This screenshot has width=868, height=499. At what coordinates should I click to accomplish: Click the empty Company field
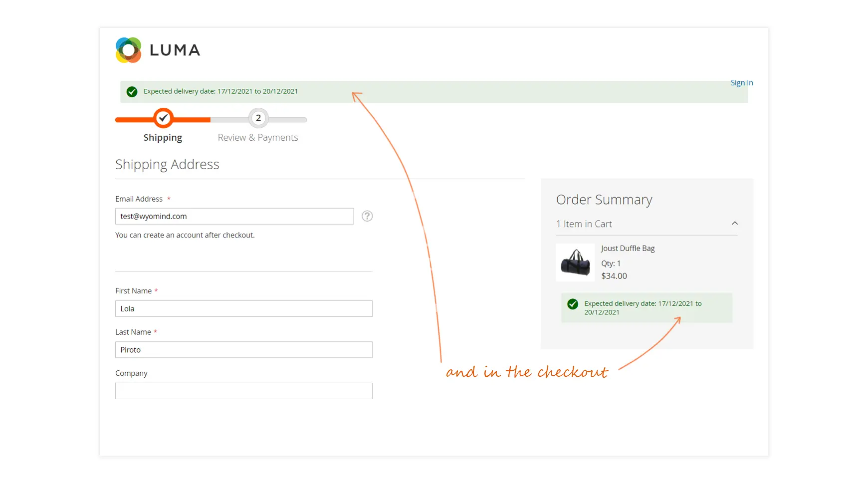243,391
